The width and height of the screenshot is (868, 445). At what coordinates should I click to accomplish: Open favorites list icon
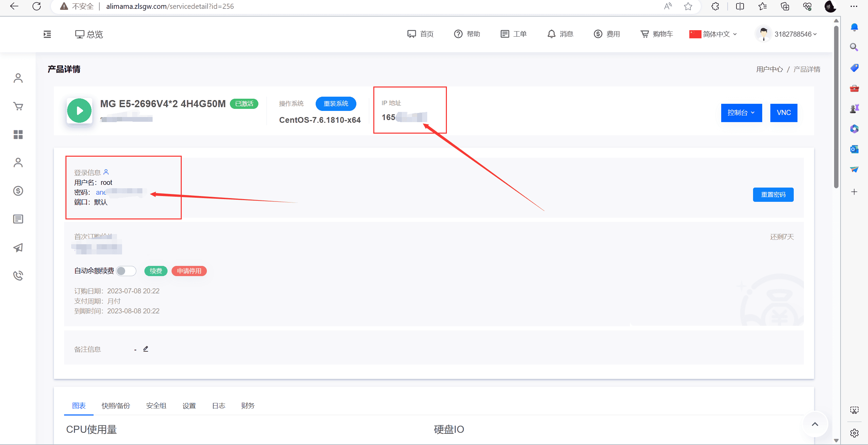point(763,6)
